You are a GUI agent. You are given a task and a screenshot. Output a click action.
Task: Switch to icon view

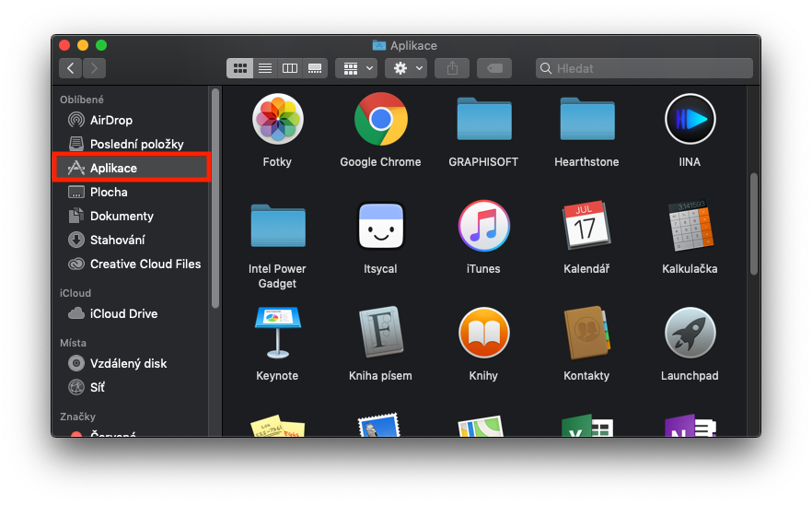coord(239,68)
